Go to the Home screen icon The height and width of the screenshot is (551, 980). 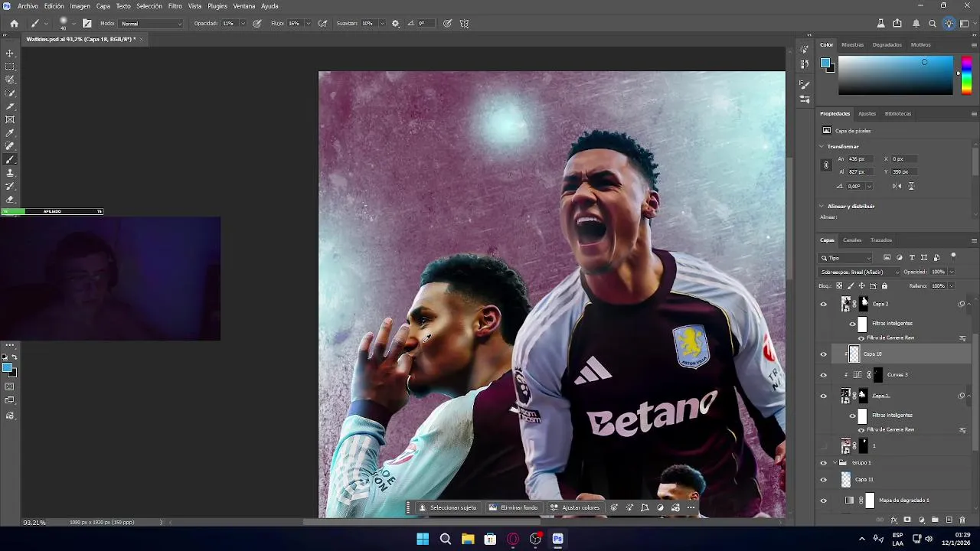pyautogui.click(x=14, y=24)
